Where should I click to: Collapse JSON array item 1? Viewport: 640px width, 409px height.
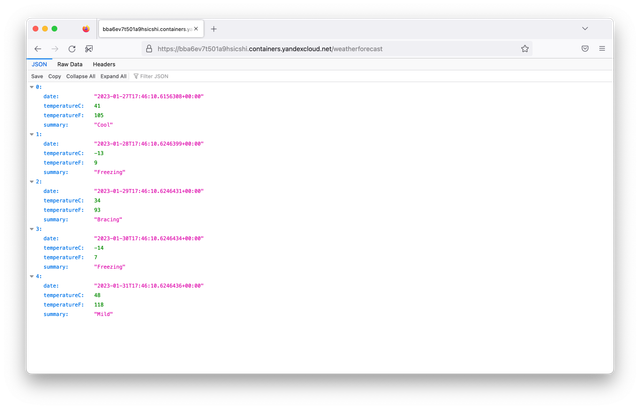[x=32, y=133]
